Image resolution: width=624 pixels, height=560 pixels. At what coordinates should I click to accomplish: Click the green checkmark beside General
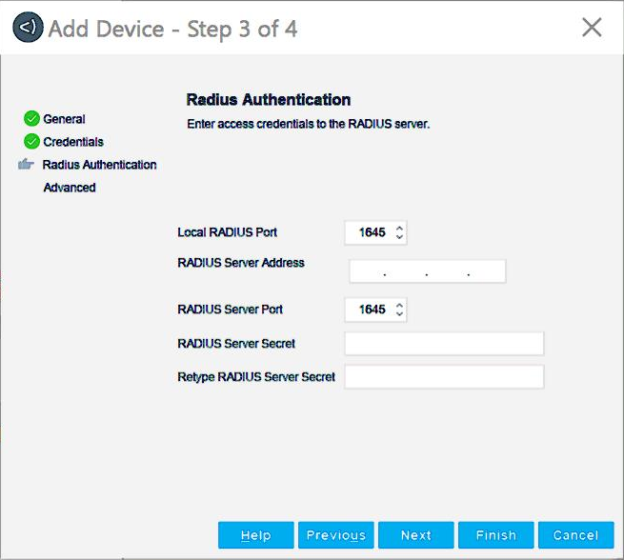32,119
